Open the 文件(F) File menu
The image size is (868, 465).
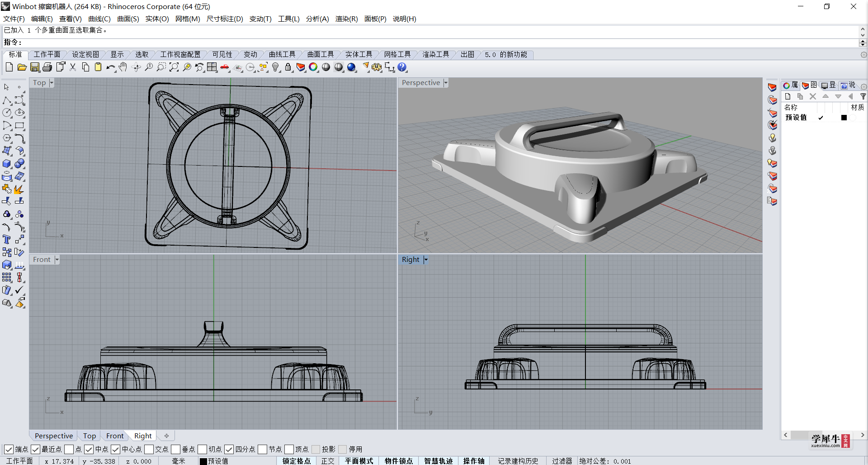[14, 19]
